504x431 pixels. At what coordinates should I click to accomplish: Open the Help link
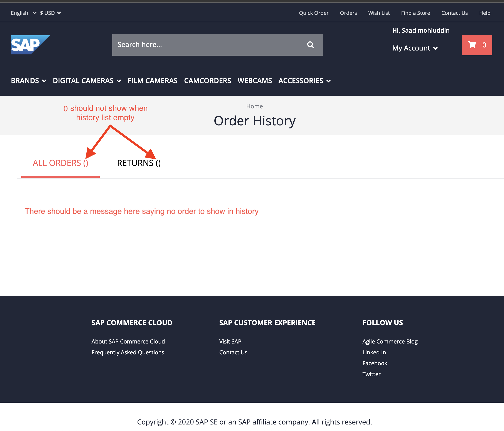tap(485, 13)
